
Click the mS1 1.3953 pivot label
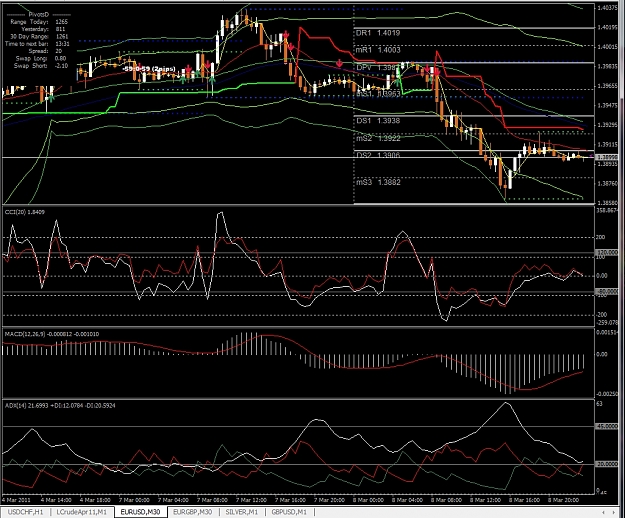point(378,94)
